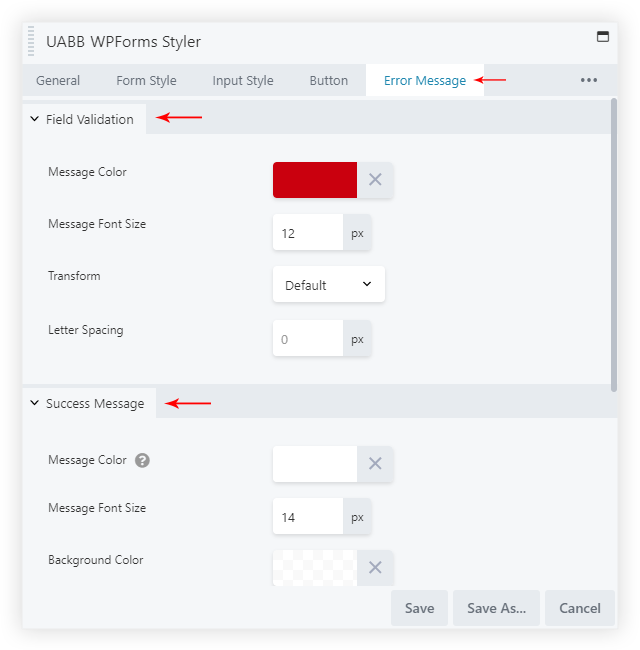Switch to the General tab
The height and width of the screenshot is (650, 640).
coord(58,81)
